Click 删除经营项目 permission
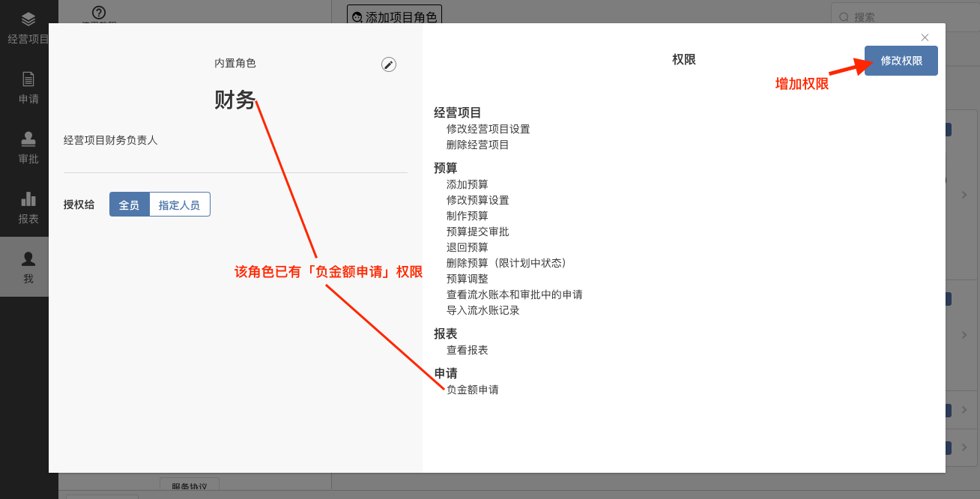This screenshot has width=980, height=499. click(478, 145)
